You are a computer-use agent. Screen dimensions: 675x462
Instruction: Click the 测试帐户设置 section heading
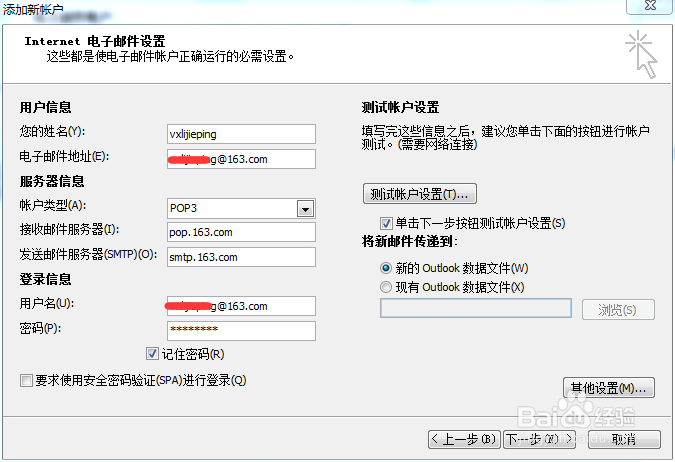coord(400,107)
